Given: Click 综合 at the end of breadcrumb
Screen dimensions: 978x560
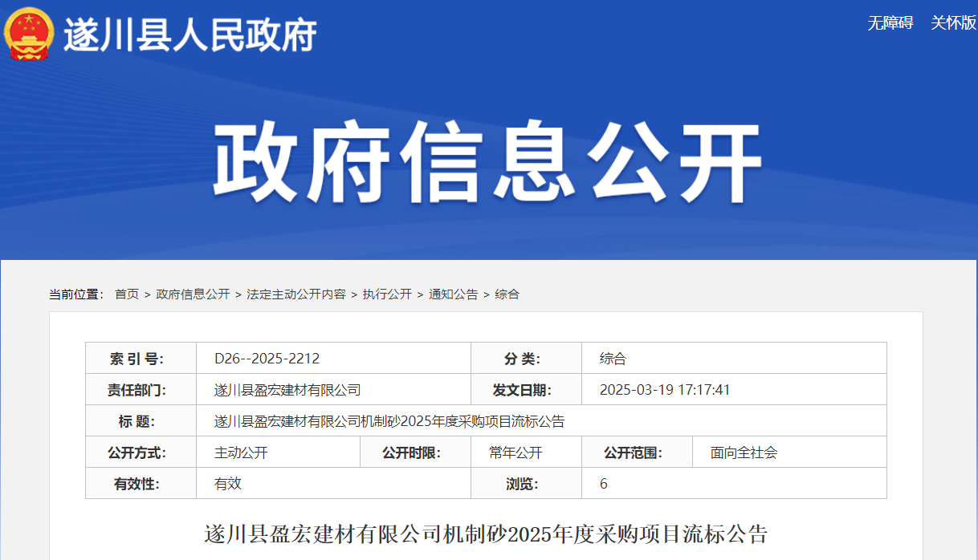Looking at the screenshot, I should tap(507, 294).
